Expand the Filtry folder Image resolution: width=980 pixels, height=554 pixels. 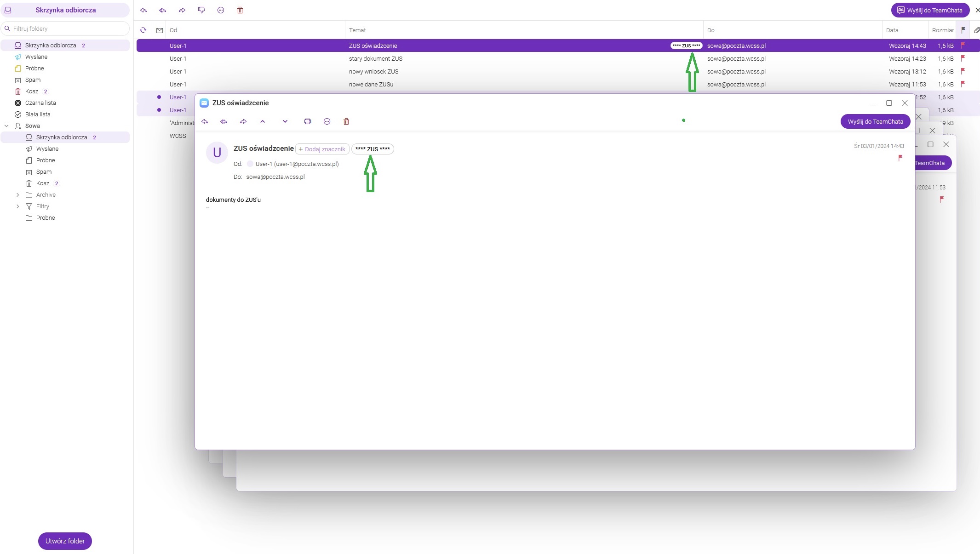tap(17, 206)
